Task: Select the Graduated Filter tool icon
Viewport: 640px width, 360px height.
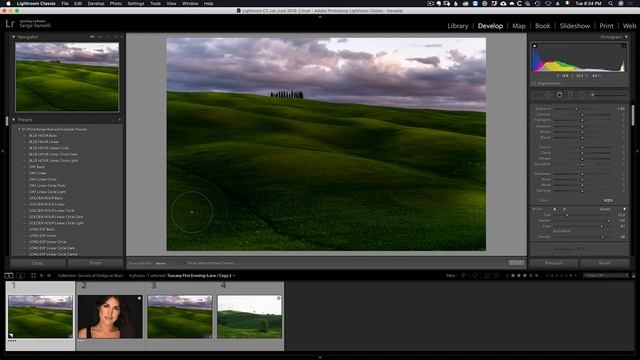Action: (x=571, y=95)
